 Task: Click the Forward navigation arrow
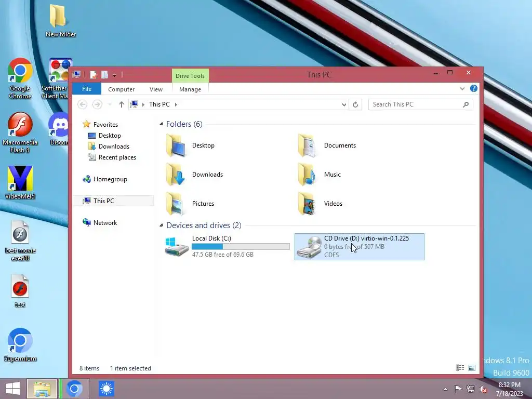click(97, 104)
